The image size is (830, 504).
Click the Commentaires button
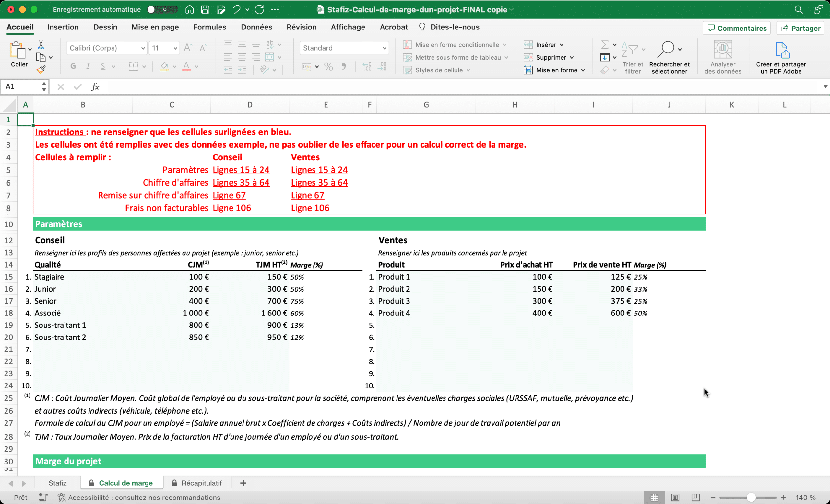pyautogui.click(x=736, y=28)
